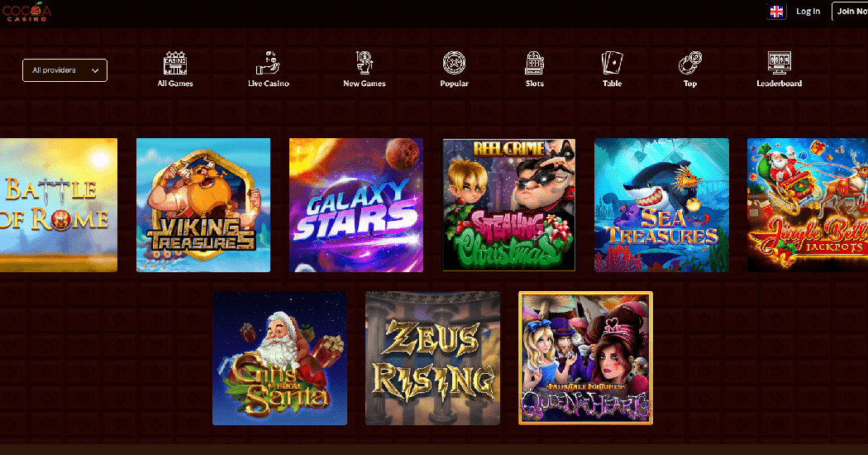Image resolution: width=868 pixels, height=455 pixels.
Task: Open Reel Crime Stealing Christmas game
Action: pyautogui.click(x=508, y=205)
